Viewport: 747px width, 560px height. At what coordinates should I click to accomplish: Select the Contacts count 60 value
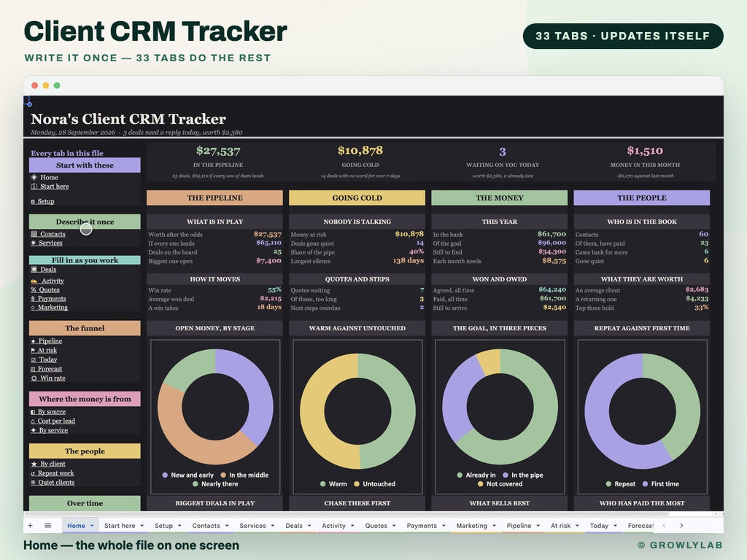point(704,234)
